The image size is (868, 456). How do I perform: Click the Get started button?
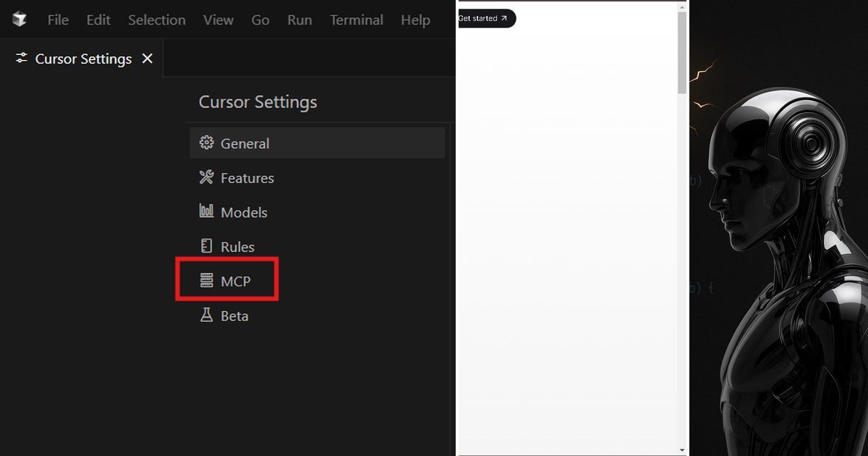click(486, 18)
